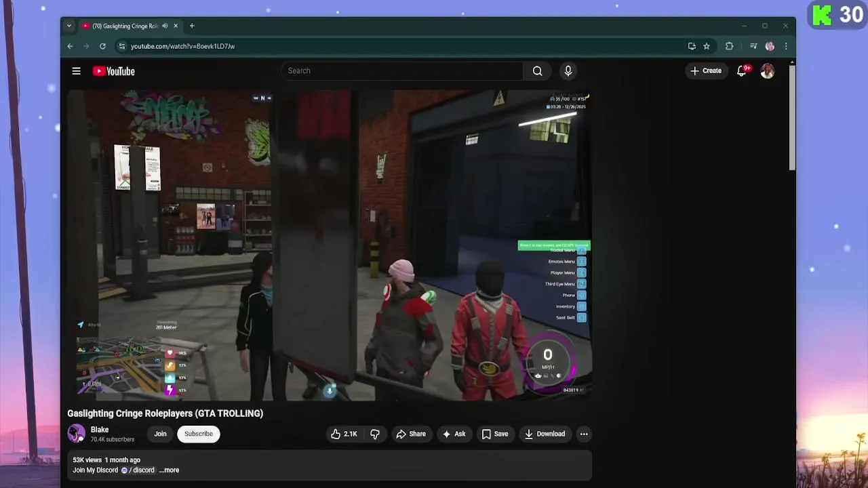
Task: Open Chrome extensions puzzle icon
Action: coord(730,46)
